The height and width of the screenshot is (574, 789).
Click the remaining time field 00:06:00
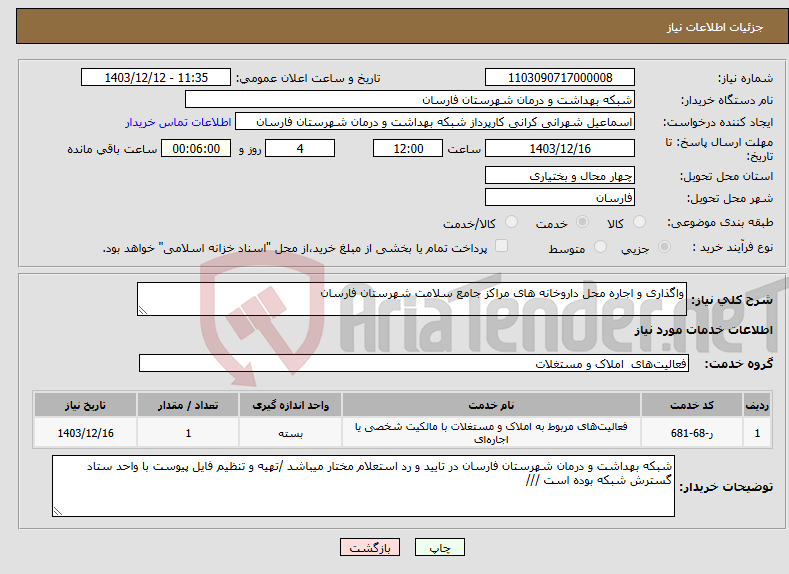196,148
